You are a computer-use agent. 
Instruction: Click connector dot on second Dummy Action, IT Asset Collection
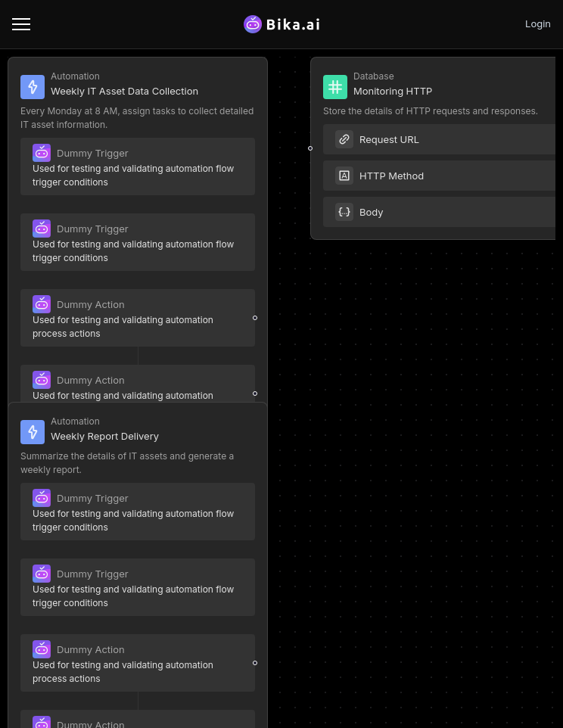(255, 394)
